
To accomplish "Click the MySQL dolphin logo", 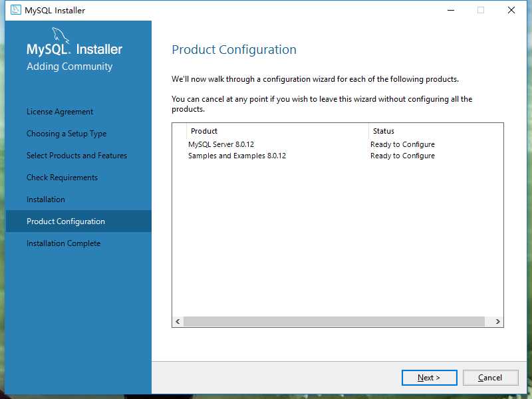I will 60,35.
